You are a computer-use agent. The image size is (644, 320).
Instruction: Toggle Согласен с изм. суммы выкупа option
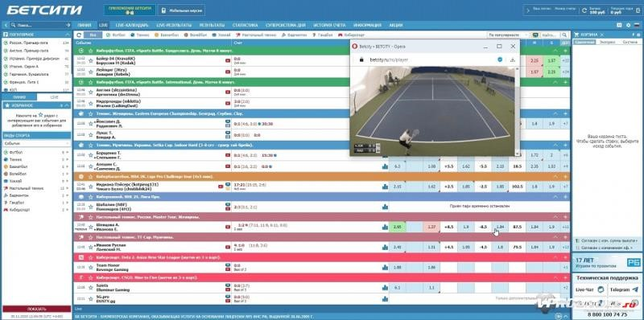click(606, 241)
